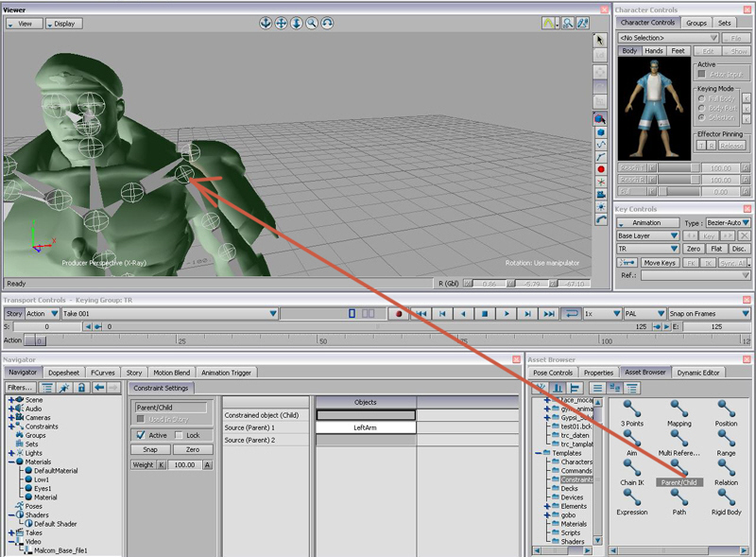Expand the Cameras node in Navigator

click(x=13, y=417)
